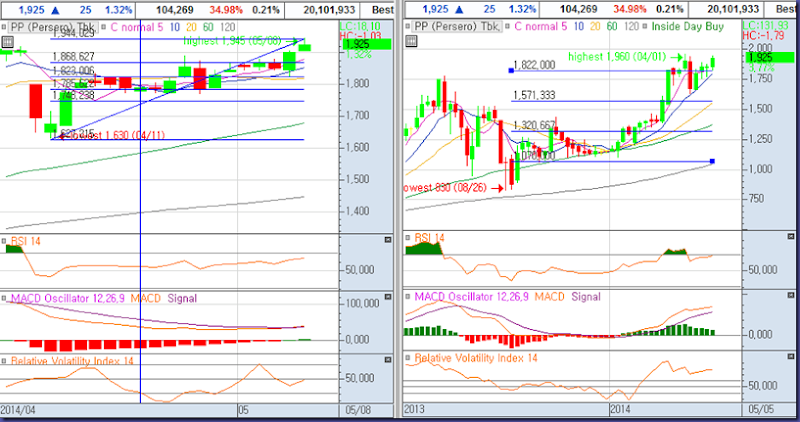This screenshot has height=422, width=800.
Task: Click the collapse icon of MACD panel in 2014/04 chart
Action: pos(388,297)
